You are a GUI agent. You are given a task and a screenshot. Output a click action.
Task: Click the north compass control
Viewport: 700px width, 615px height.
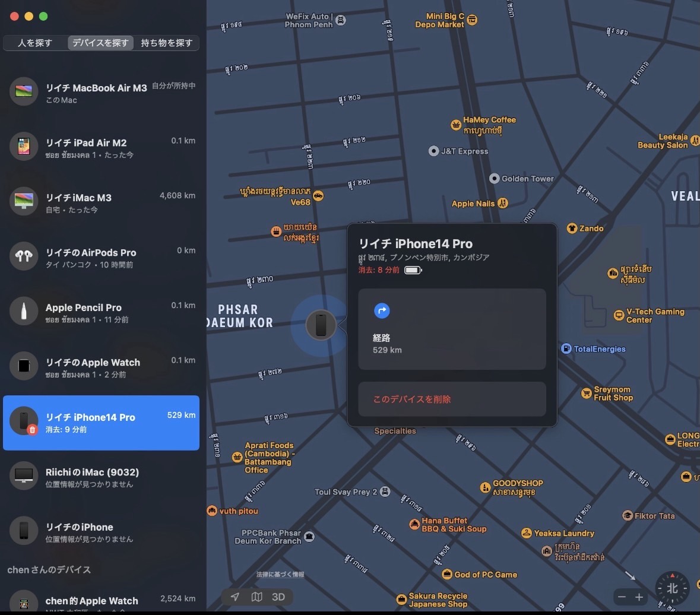pos(672,588)
